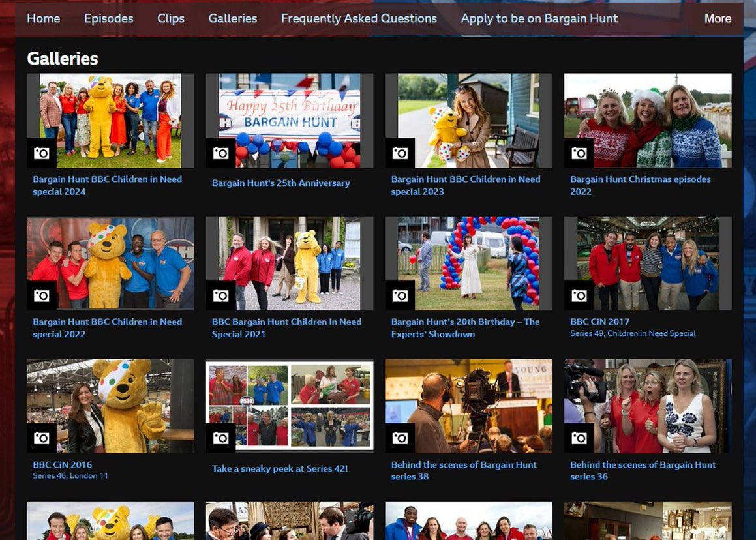The image size is (756, 540).
Task: Click camera icon on BBC CiN 2017 gallery
Action: point(579,295)
